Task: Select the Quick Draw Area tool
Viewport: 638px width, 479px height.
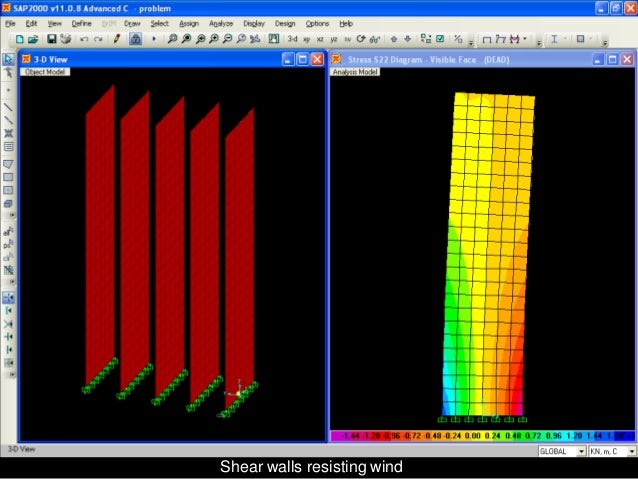Action: click(x=8, y=190)
